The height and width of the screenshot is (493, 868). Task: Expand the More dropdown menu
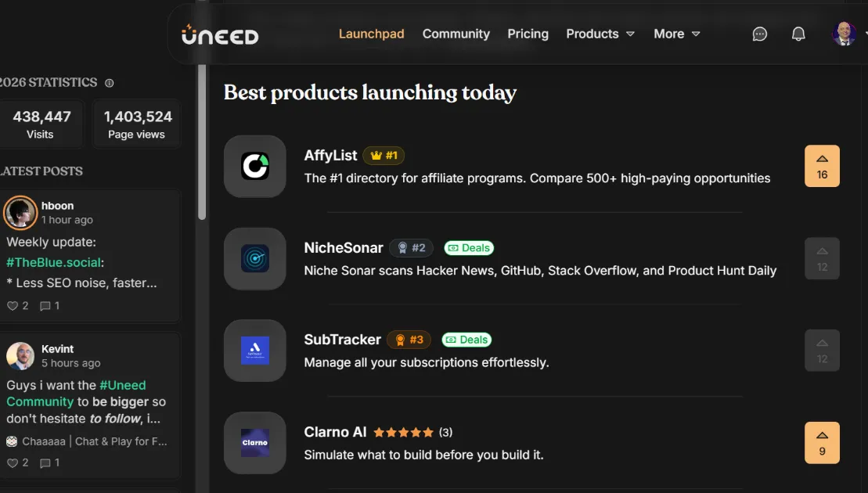point(677,34)
